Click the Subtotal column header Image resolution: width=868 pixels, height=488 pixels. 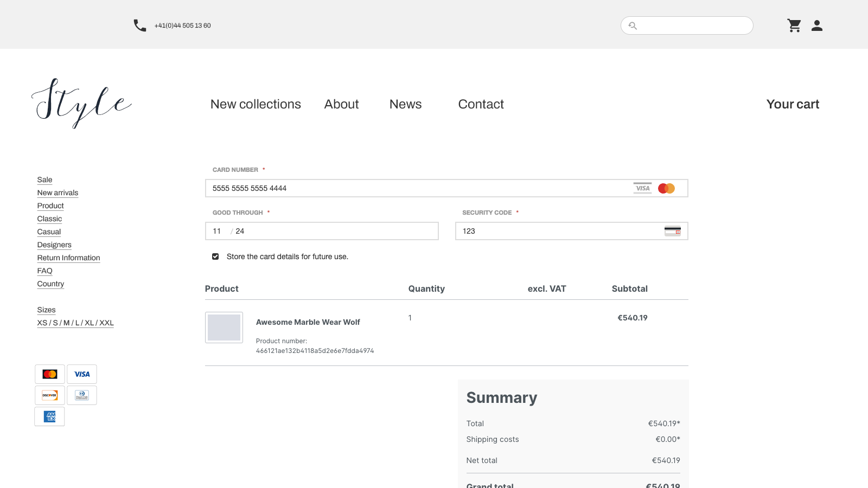click(x=630, y=289)
